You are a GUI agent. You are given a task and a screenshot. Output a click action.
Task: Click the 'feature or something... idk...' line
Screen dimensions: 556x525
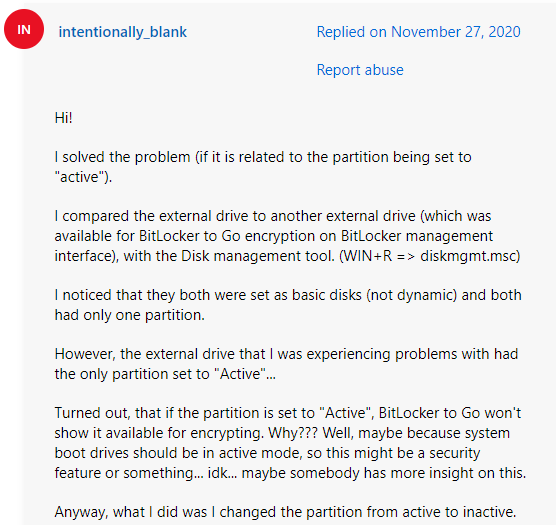click(x=290, y=473)
